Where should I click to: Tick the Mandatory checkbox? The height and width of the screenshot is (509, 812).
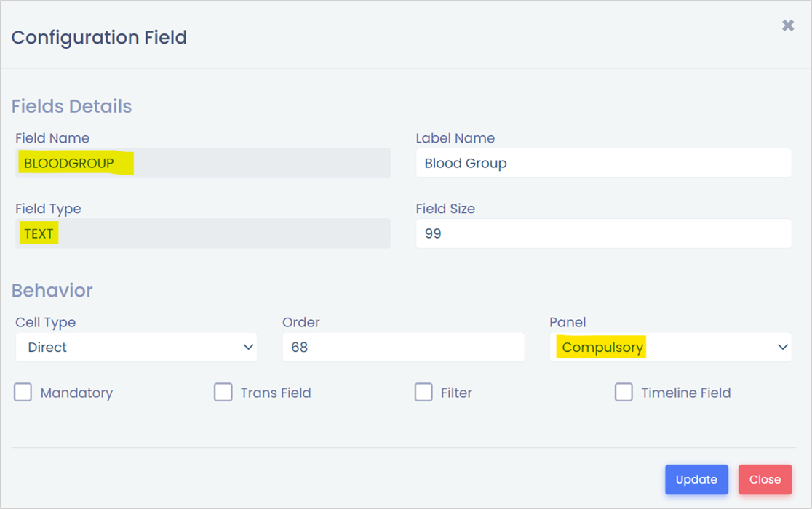[23, 392]
